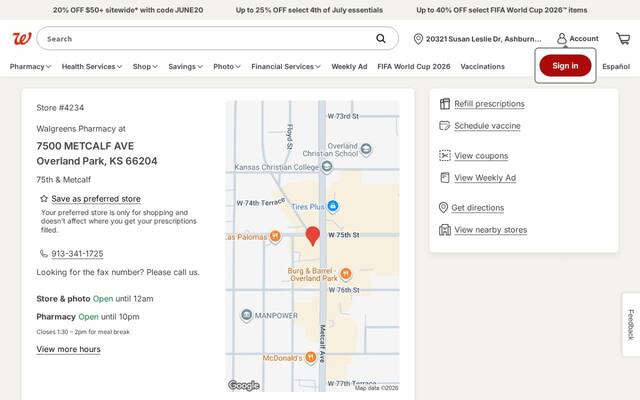Click the McDonald's map marker
Viewport: 640px width, 400px height.
tap(310, 358)
